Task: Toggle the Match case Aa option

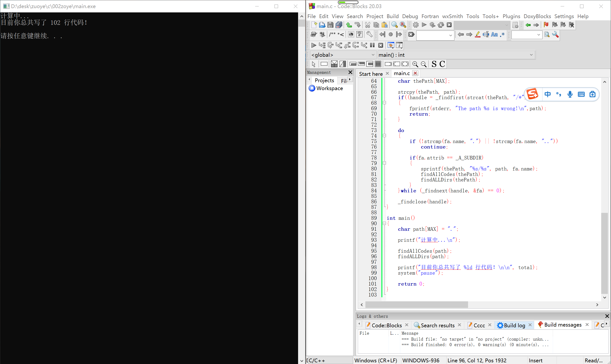Action: (x=494, y=35)
